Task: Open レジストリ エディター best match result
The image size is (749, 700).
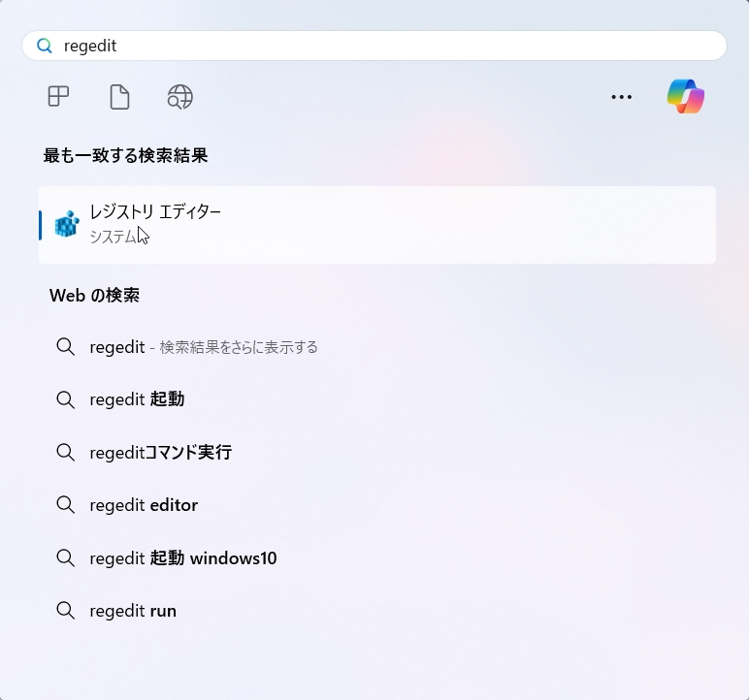Action: pyautogui.click(x=376, y=224)
